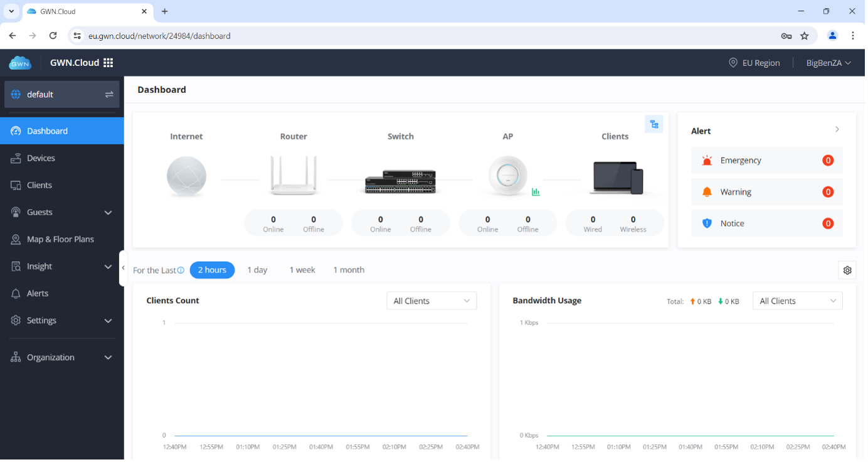Image resolution: width=868 pixels, height=462 pixels.
Task: Switch time range to 1 week
Action: click(x=302, y=270)
